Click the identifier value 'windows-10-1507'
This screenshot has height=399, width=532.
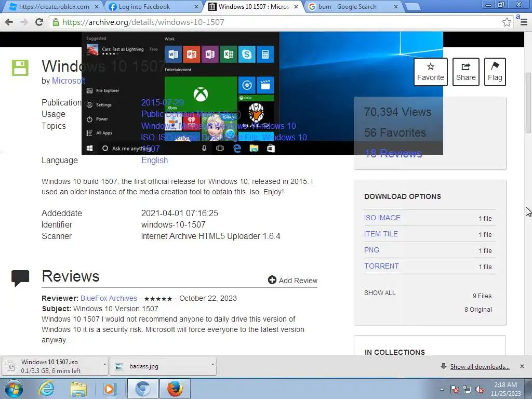pyautogui.click(x=173, y=224)
